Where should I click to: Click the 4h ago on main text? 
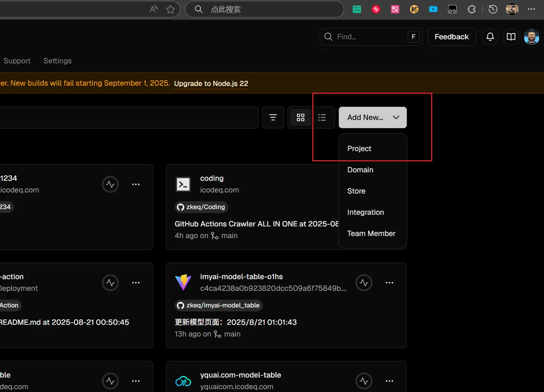(206, 236)
